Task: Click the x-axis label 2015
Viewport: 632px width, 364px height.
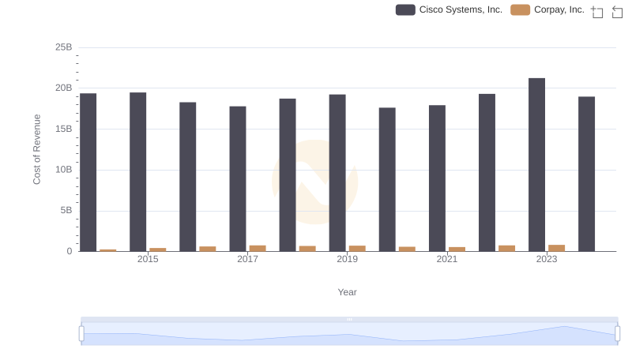Action: (148, 259)
